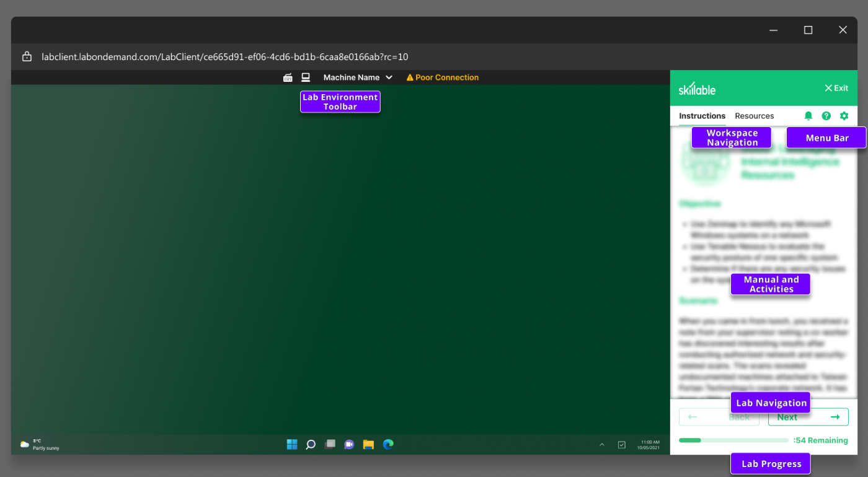Click the Poor Connection warning indicator
Image resolution: width=868 pixels, height=477 pixels.
pyautogui.click(x=442, y=77)
